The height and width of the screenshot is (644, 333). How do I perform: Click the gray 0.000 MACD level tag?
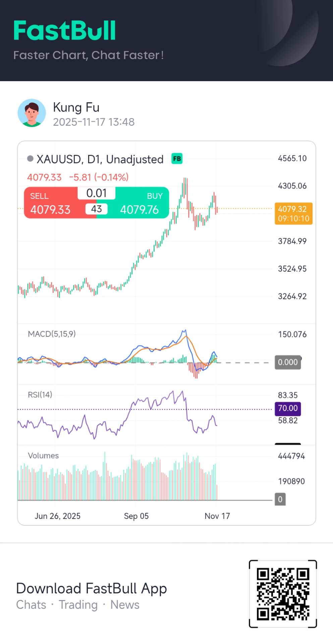287,362
